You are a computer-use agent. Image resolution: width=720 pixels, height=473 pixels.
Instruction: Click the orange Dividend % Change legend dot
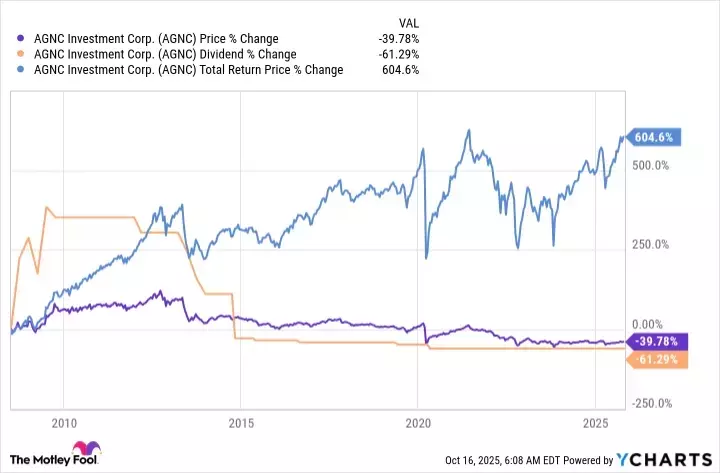click(x=22, y=54)
